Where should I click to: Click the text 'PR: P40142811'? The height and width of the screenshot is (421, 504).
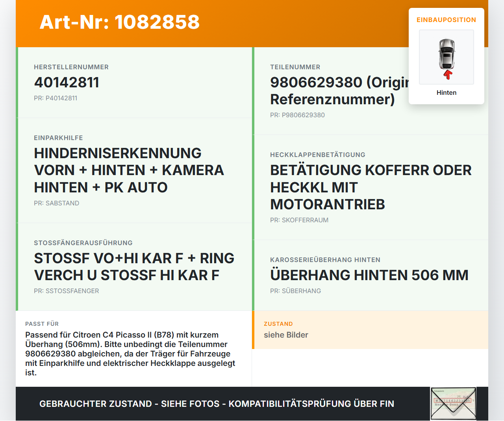click(x=56, y=98)
